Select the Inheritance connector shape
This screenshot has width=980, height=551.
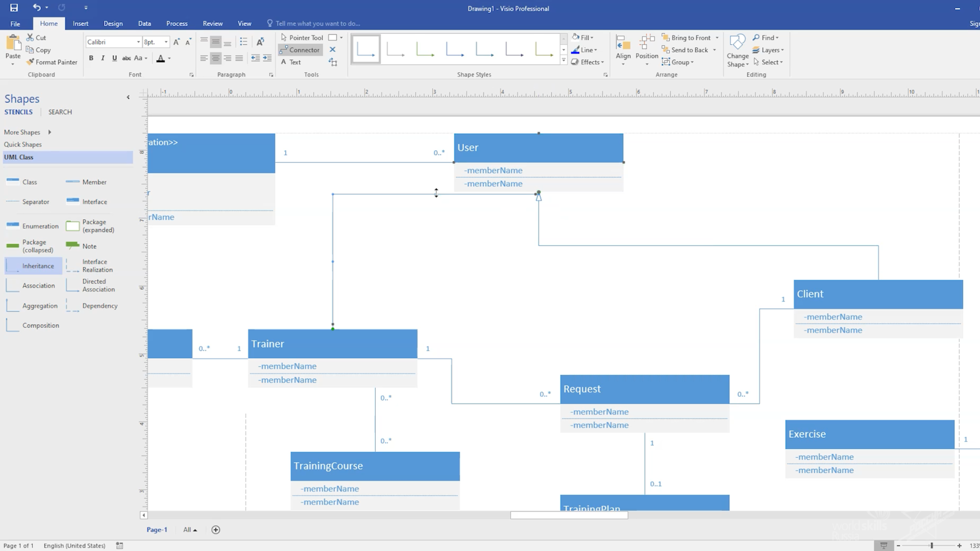(x=33, y=266)
